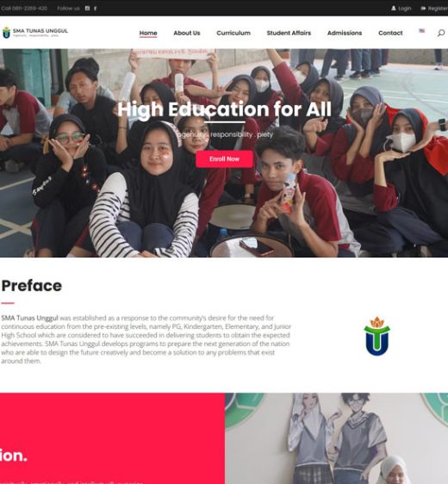Image resolution: width=448 pixels, height=484 pixels.
Task: Open the Home menu item
Action: pyautogui.click(x=148, y=33)
